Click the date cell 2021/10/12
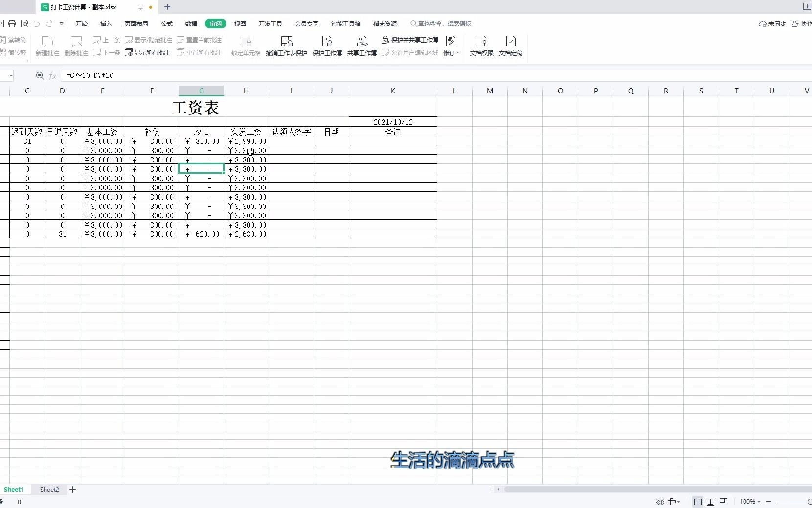Image resolution: width=812 pixels, height=508 pixels. click(393, 122)
